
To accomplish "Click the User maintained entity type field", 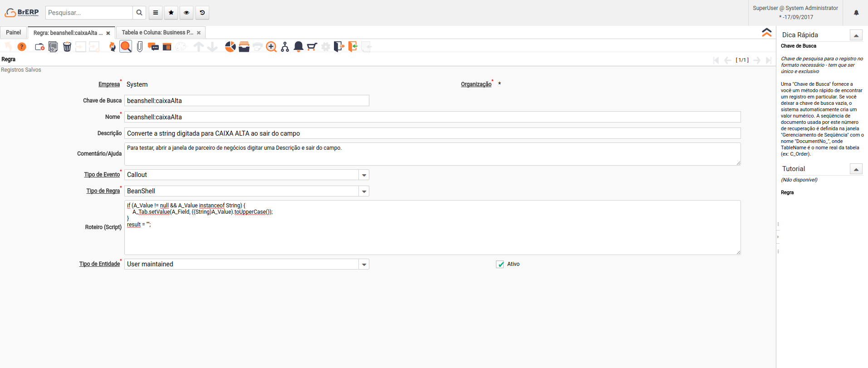I will [242, 265].
